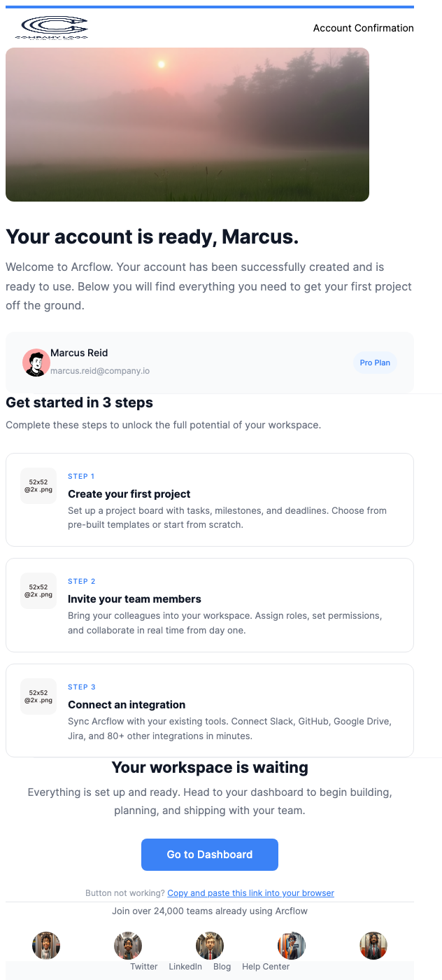Click the Step 1 placeholder icon

pos(38,486)
